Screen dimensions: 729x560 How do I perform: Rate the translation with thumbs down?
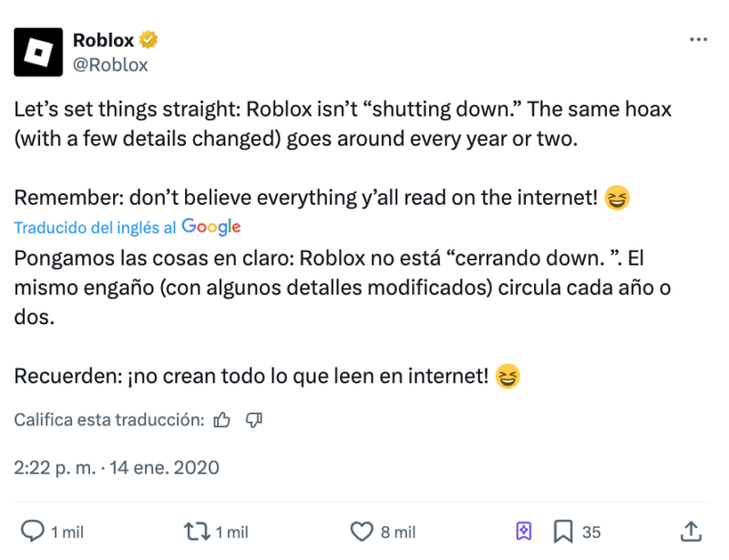point(253,420)
